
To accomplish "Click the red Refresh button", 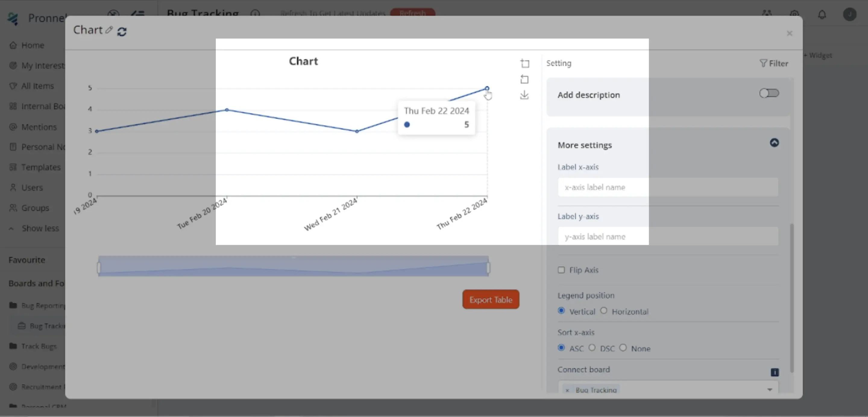I will (x=412, y=13).
